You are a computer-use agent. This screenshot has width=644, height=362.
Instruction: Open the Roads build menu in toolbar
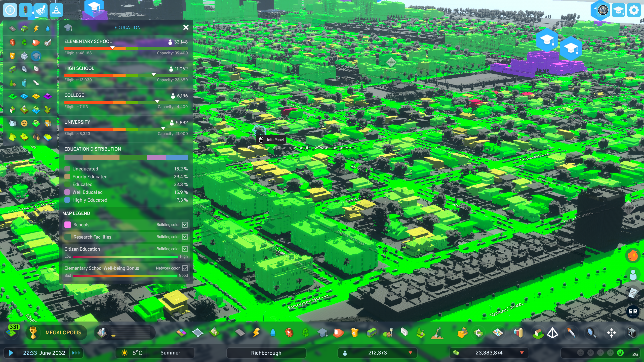(x=240, y=333)
